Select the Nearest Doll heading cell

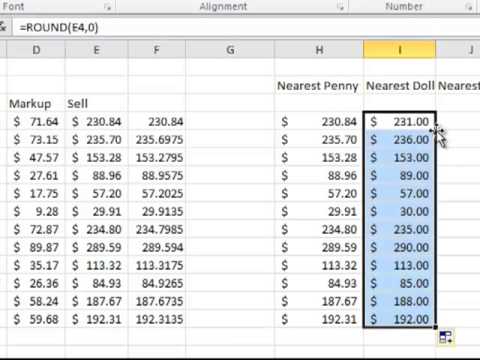click(400, 86)
